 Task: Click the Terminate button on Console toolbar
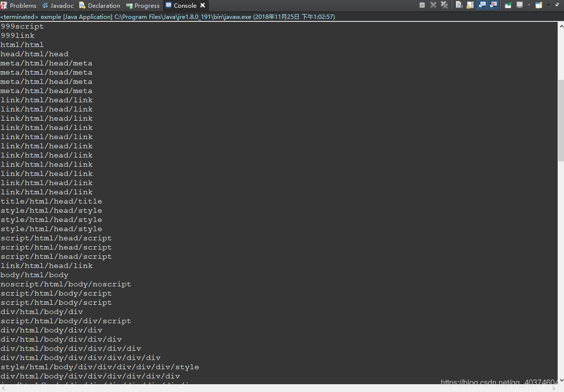422,5
